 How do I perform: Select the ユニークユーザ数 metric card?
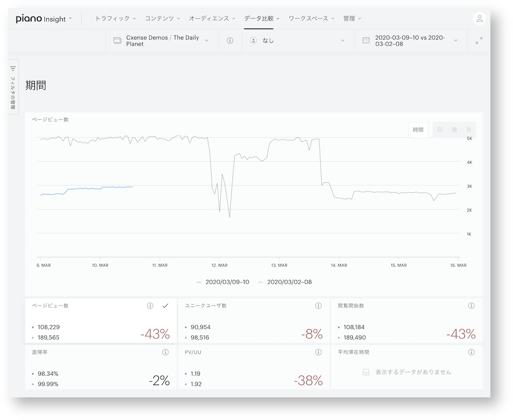click(x=253, y=321)
